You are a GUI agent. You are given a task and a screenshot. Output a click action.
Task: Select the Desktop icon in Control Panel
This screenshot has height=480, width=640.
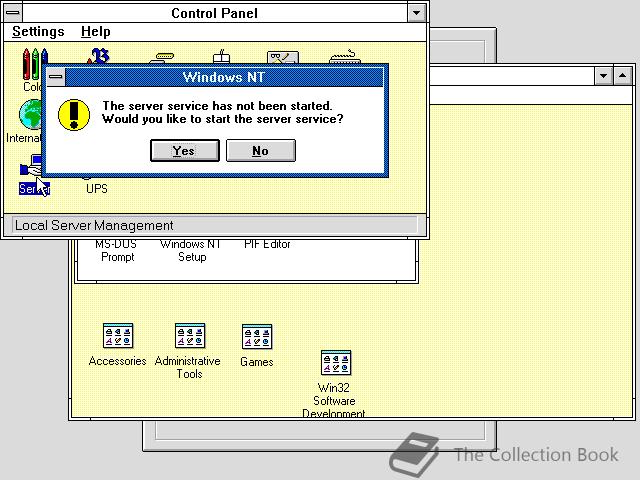pyautogui.click(x=283, y=58)
